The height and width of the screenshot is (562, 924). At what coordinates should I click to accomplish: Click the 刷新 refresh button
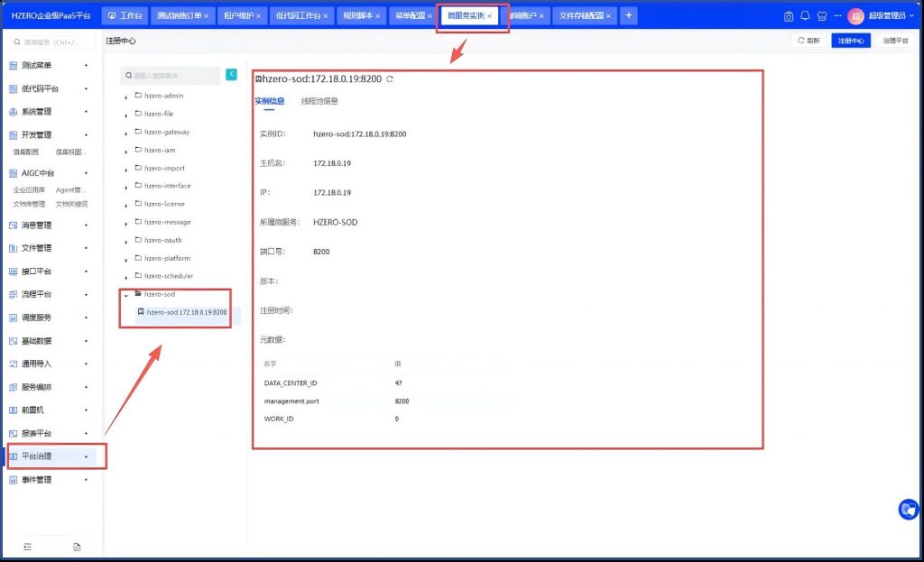coord(808,41)
